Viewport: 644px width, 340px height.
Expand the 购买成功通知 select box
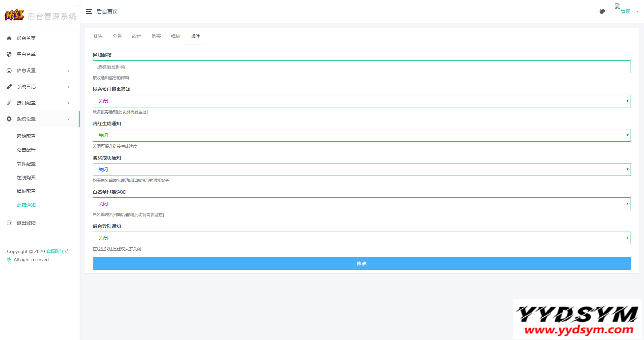(x=361, y=169)
